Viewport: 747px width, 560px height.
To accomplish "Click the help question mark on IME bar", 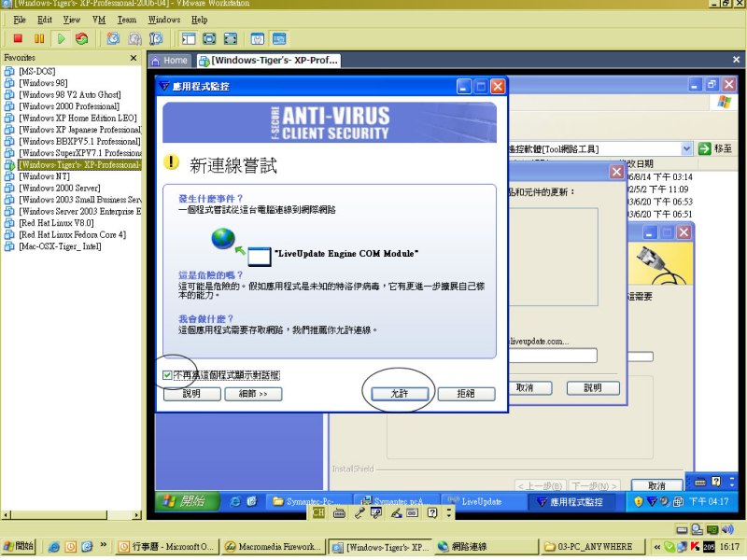I will tap(432, 512).
